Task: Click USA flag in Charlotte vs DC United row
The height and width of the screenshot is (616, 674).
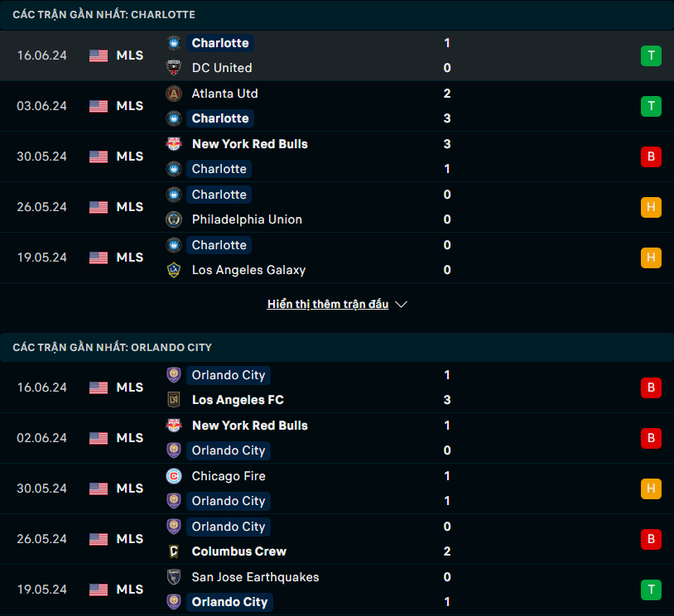Action: click(x=99, y=55)
